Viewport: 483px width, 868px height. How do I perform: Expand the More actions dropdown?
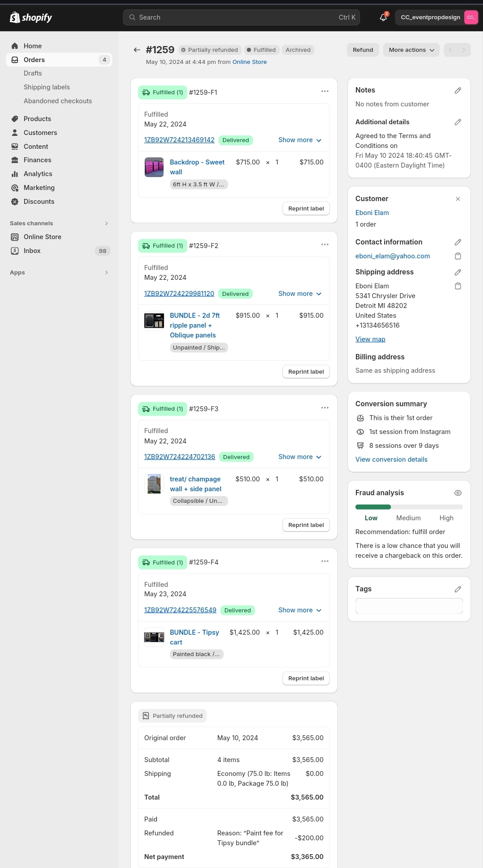411,50
